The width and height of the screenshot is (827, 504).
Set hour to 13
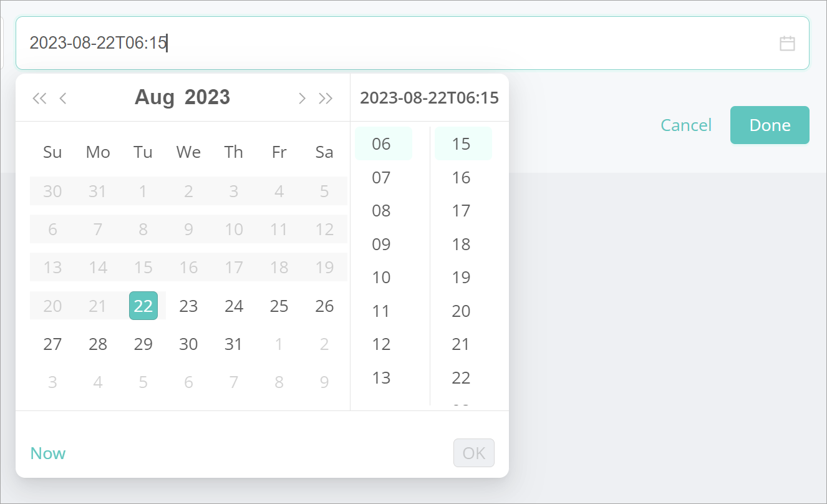pos(381,377)
